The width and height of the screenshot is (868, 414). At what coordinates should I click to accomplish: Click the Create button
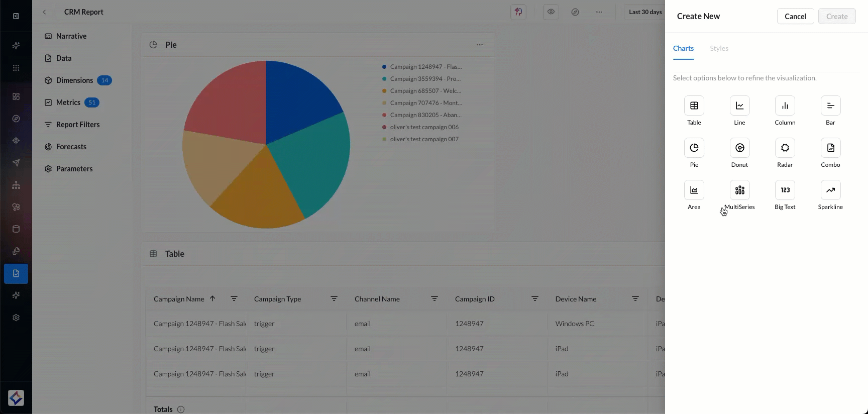[837, 16]
